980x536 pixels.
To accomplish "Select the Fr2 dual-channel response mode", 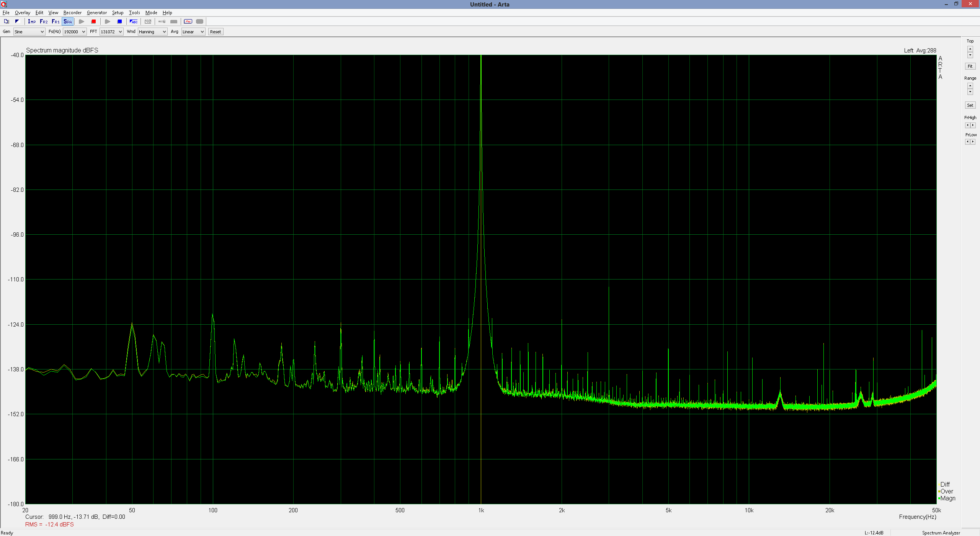I will pyautogui.click(x=44, y=21).
